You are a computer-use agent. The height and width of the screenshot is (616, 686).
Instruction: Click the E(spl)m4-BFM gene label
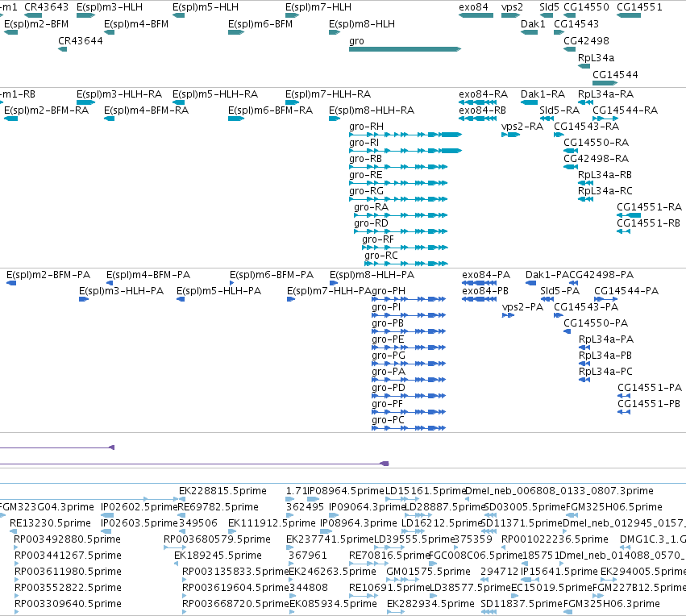[x=136, y=24]
